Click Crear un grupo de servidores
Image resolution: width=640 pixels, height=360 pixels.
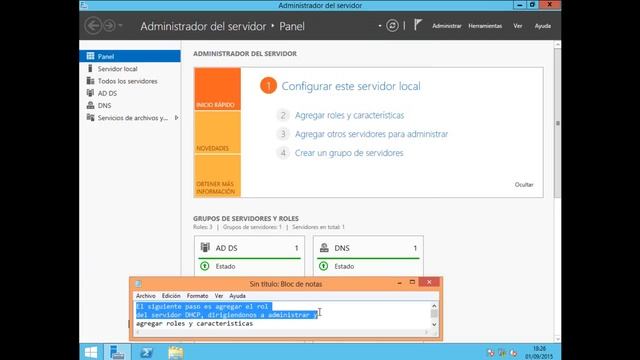pos(349,153)
